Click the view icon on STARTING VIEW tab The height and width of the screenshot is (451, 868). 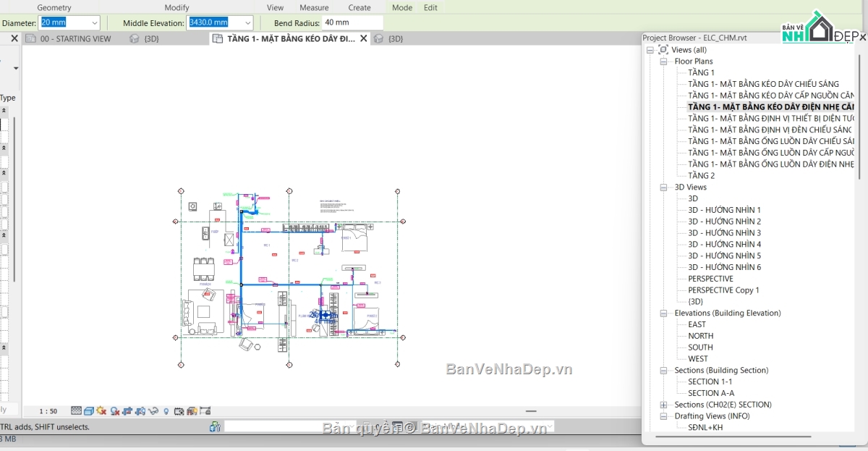[x=30, y=38]
